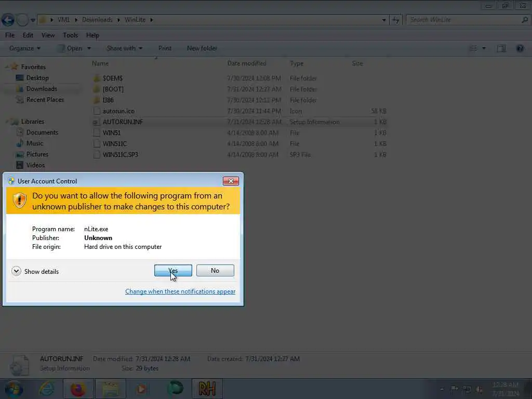Screen dimensions: 532x399
Task: Open the address bar history dropdown
Action: (384, 20)
